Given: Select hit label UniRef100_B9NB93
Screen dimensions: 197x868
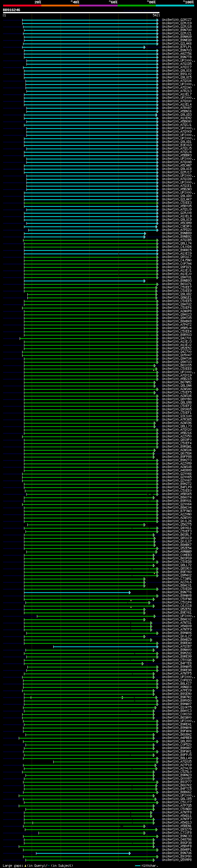Looking at the screenshot, I should (177, 281).
